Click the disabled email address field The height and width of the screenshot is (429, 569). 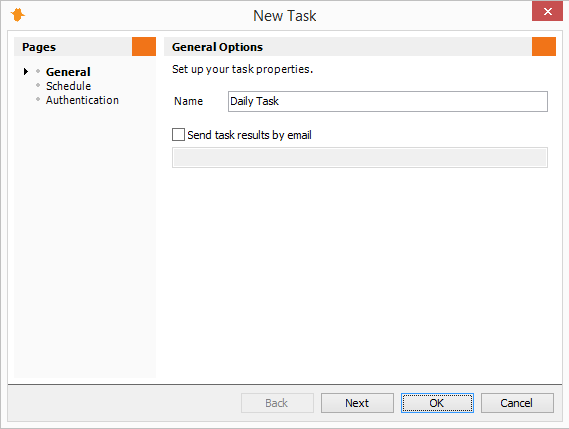[x=360, y=158]
